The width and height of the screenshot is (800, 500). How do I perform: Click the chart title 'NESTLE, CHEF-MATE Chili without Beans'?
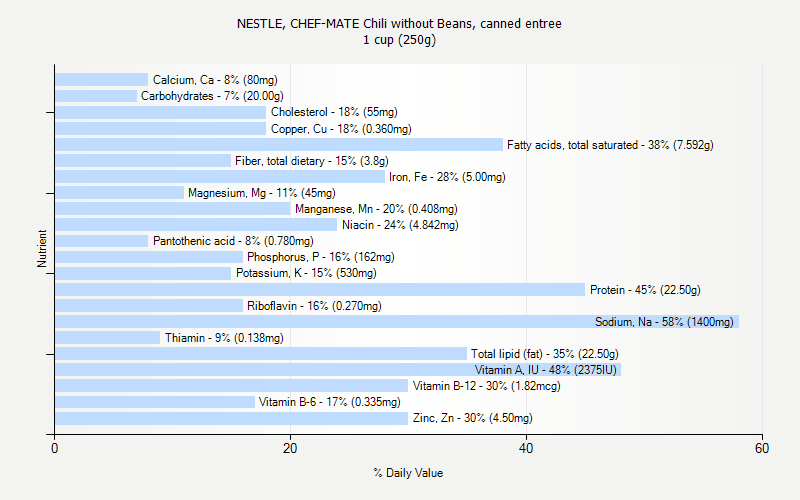point(356,23)
